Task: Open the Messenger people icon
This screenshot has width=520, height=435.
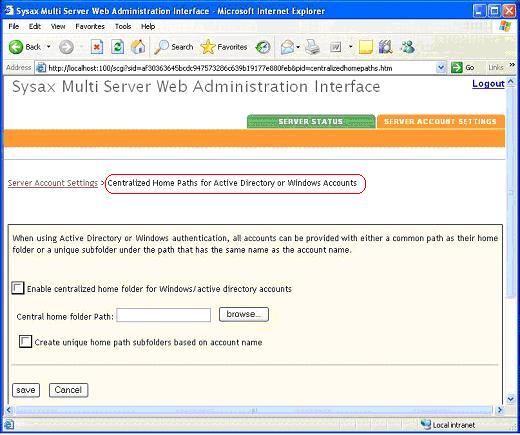Action: tap(408, 47)
